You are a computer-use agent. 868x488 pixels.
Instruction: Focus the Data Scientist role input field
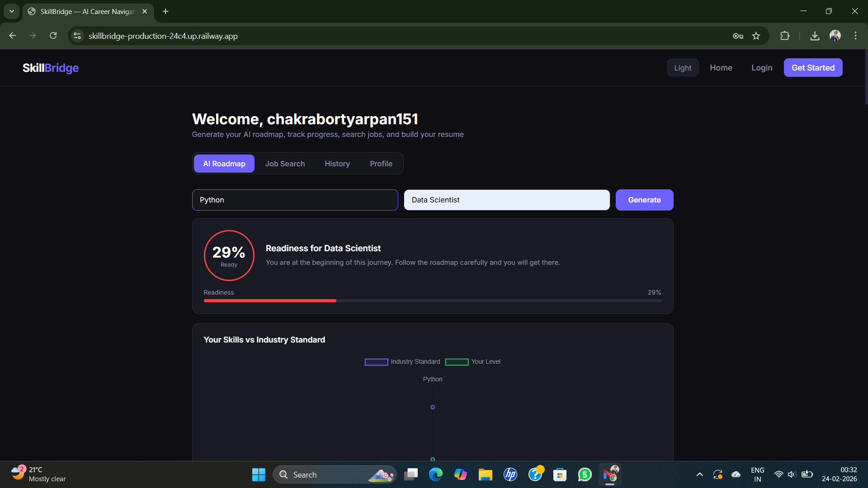(506, 200)
